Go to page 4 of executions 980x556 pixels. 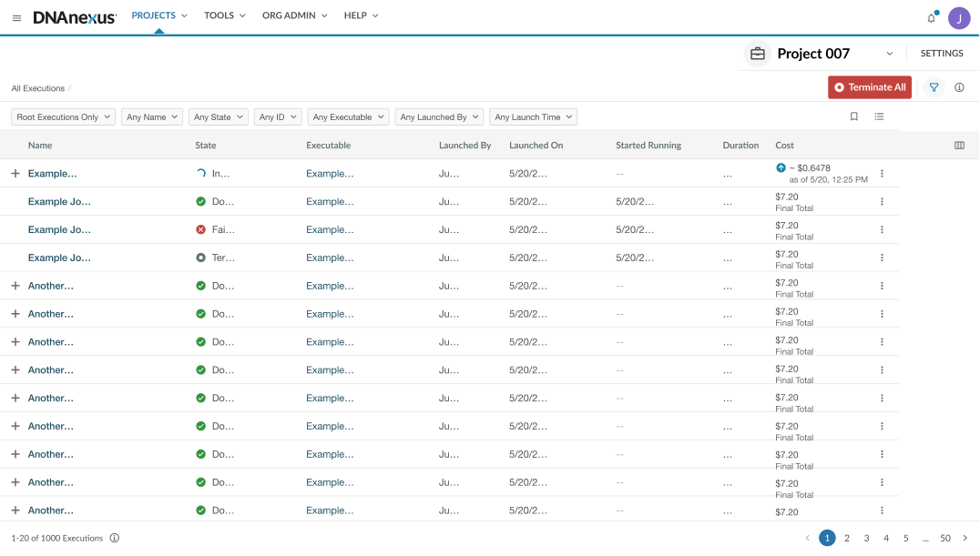pyautogui.click(x=886, y=539)
